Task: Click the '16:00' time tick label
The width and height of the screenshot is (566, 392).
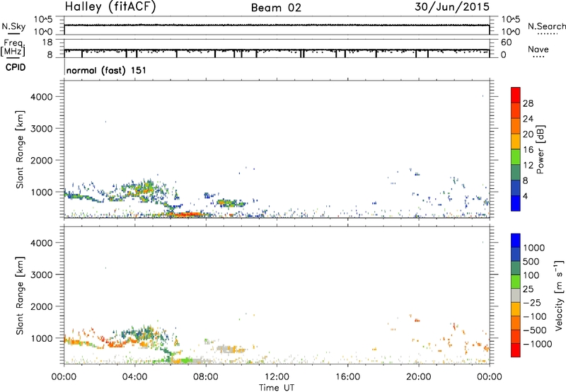Action: point(347,377)
